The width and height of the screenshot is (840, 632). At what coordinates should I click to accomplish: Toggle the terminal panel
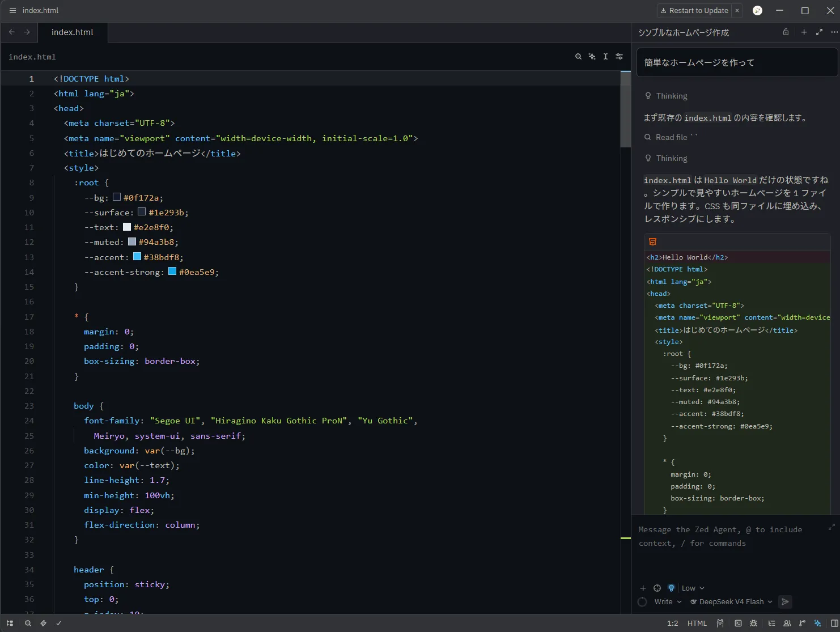point(738,623)
